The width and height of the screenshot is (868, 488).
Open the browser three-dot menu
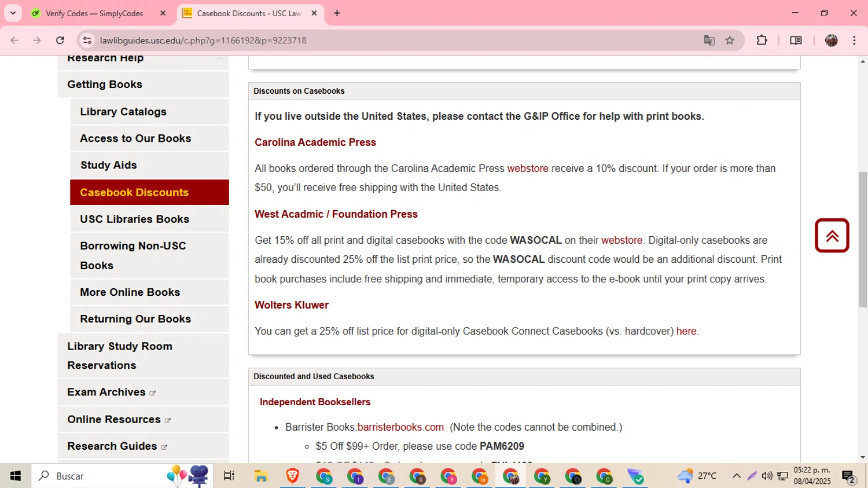[x=854, y=41]
